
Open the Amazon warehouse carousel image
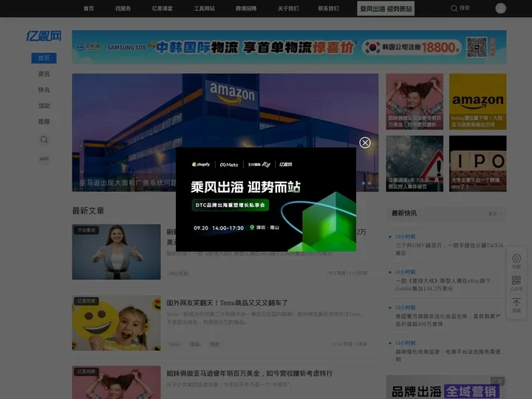pyautogui.click(x=225, y=133)
